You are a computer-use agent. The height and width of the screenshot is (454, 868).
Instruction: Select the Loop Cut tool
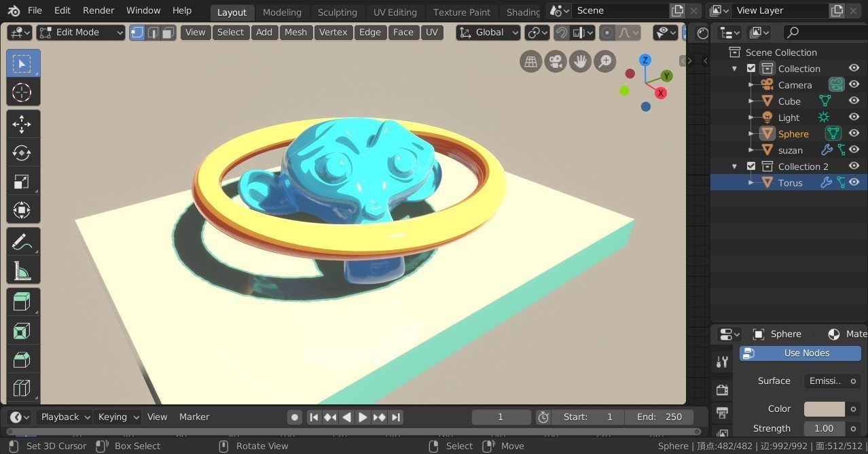(23, 387)
